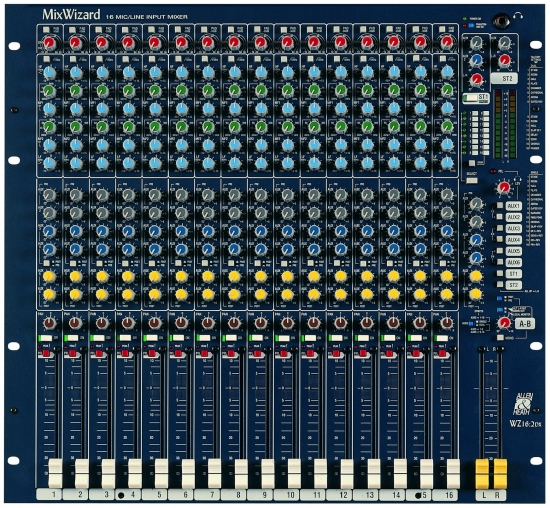
Task: Click the red headphones level knob under PFL indicator
Action: 504,187
